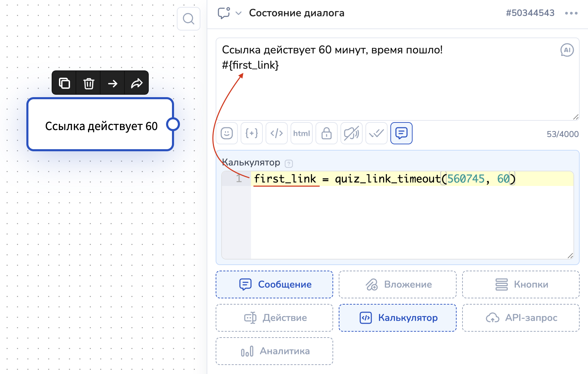Image resolution: width=588 pixels, height=374 pixels.
Task: Delete the block with trash icon
Action: click(x=89, y=83)
